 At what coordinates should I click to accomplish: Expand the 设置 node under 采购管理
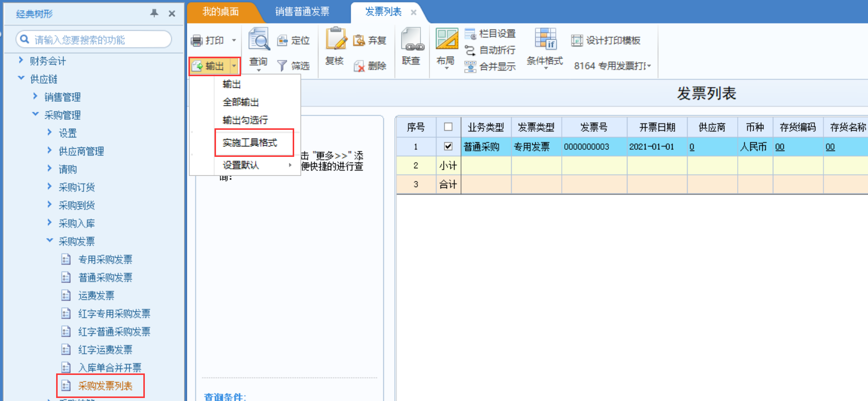click(x=50, y=132)
